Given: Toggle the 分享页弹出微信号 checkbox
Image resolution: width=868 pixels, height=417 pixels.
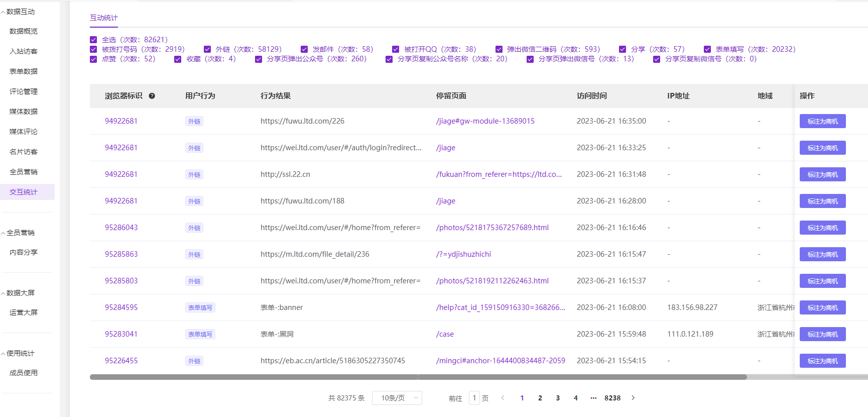Looking at the screenshot, I should 530,59.
